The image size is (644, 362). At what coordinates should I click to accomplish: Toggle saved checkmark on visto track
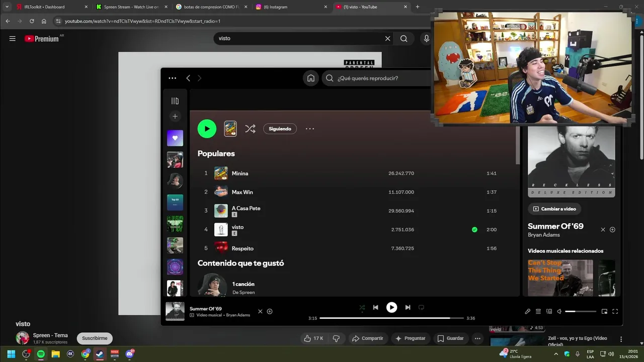(x=474, y=230)
